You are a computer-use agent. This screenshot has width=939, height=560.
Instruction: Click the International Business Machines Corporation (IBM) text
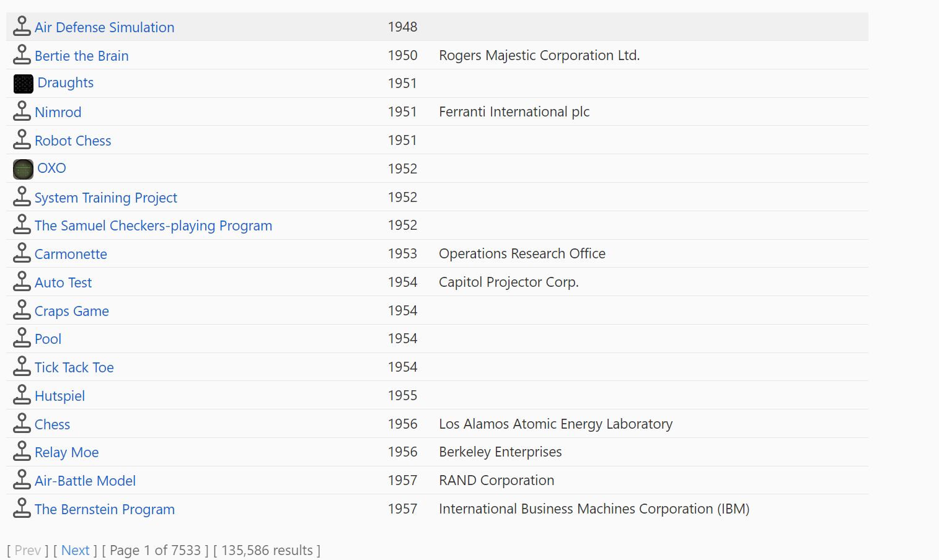pos(594,509)
